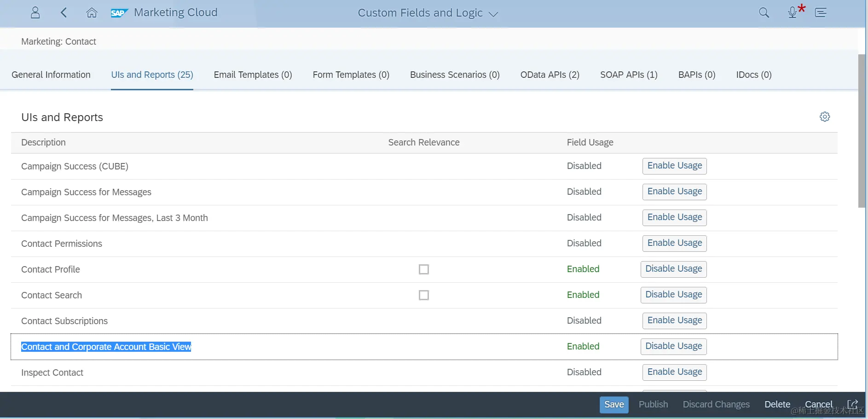Toggle Search Relevance for Contact Profile
The image size is (868, 419).
(424, 269)
